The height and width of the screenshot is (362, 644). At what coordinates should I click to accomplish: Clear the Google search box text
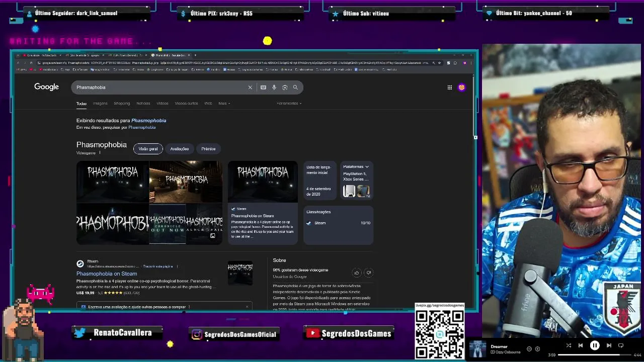[250, 87]
